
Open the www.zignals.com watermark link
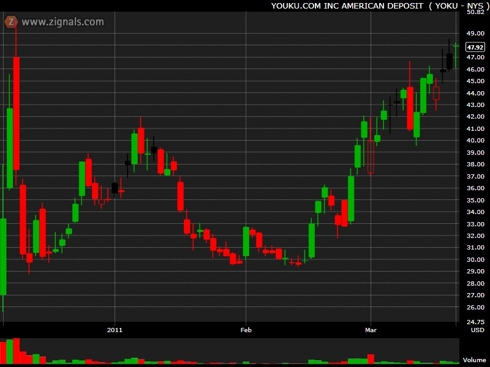(63, 22)
